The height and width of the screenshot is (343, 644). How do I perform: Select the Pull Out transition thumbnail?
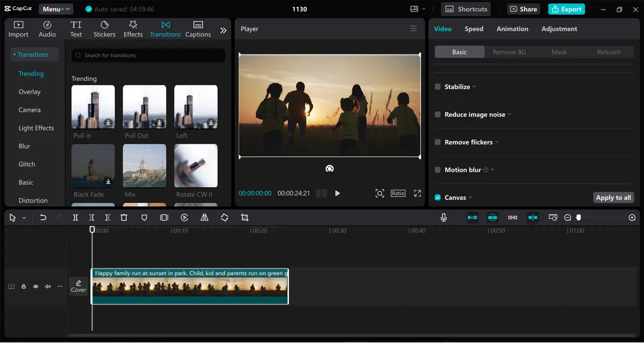coord(144,106)
